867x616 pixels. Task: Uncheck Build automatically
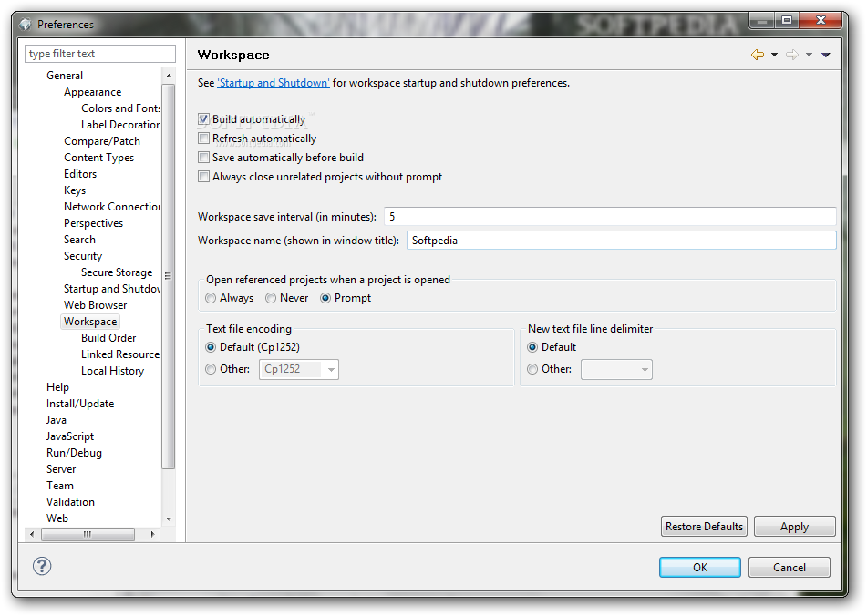click(203, 119)
